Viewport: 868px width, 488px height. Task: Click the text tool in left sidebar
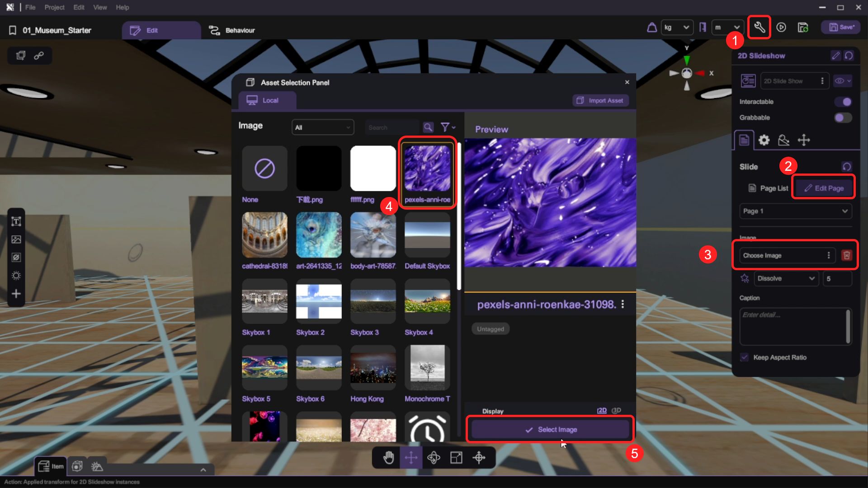tap(16, 221)
